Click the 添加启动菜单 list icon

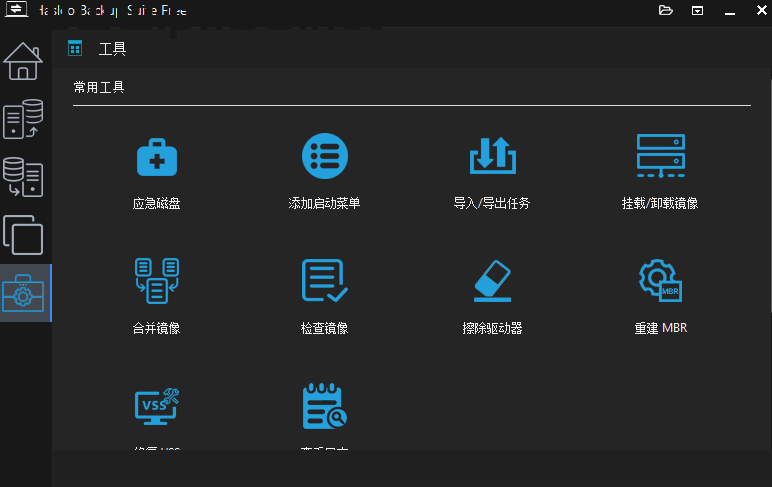pos(324,157)
